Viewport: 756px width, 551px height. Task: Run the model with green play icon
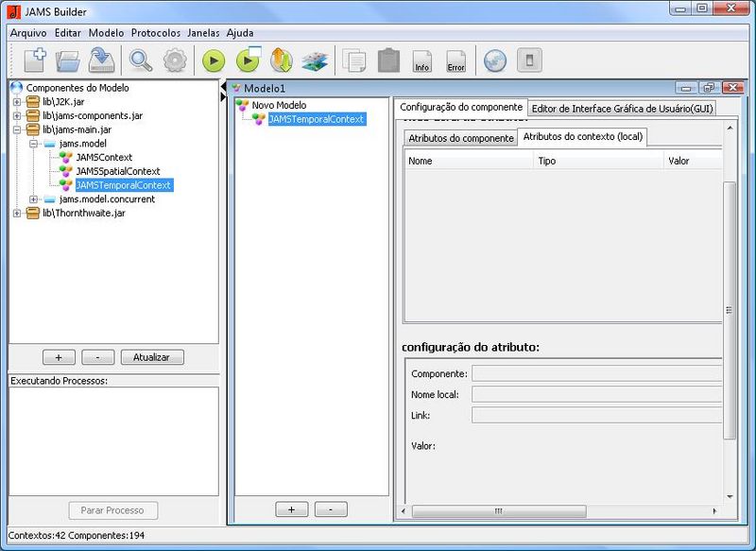point(214,60)
